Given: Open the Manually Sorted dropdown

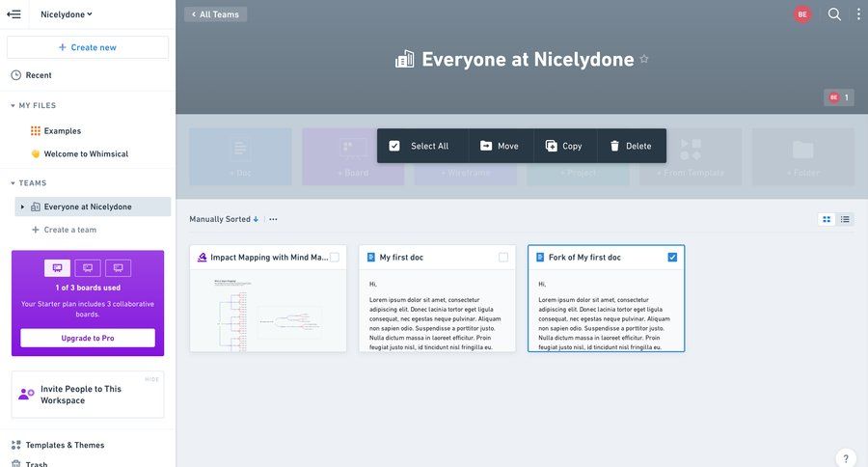Looking at the screenshot, I should [224, 219].
